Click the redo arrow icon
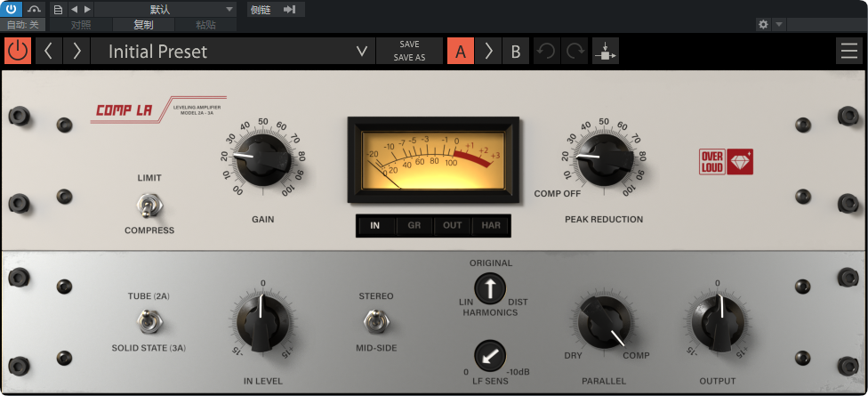The width and height of the screenshot is (868, 396). (x=575, y=51)
